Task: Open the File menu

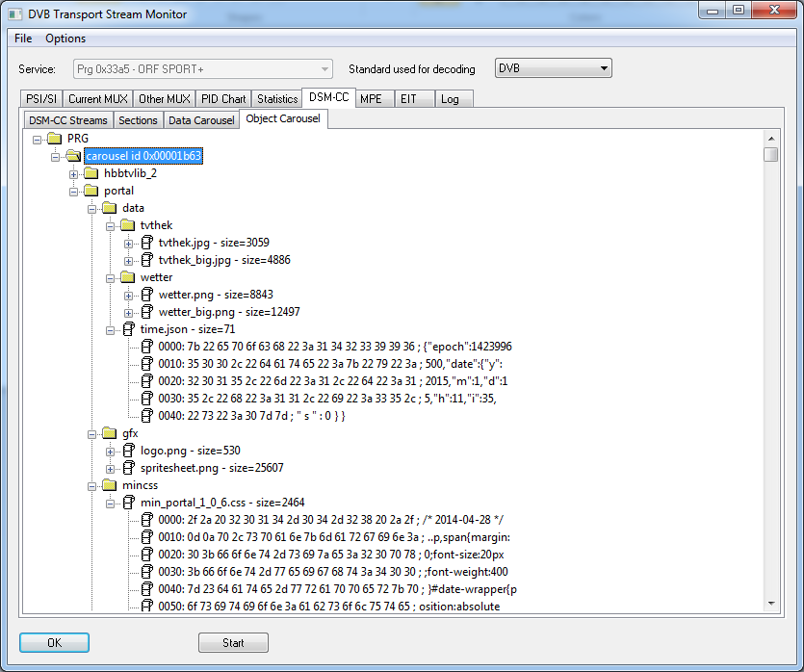Action: coord(23,39)
